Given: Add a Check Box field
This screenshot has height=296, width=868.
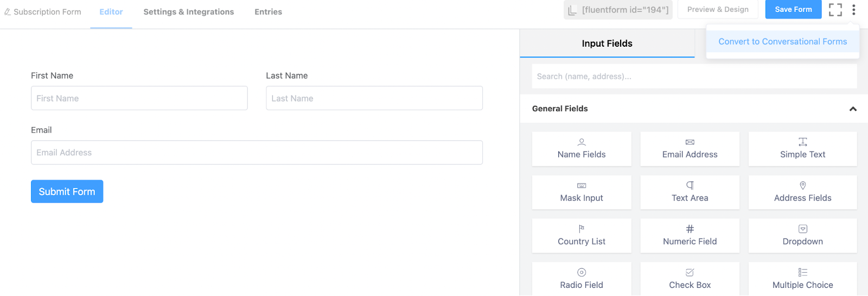Looking at the screenshot, I should 690,279.
